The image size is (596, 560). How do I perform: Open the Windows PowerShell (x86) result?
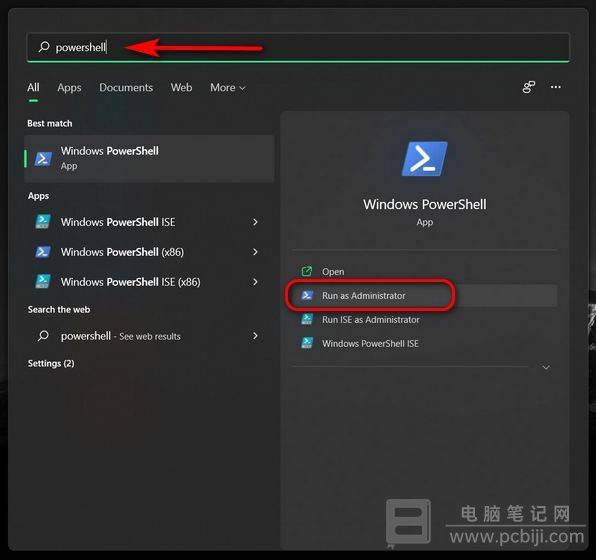coord(148,252)
